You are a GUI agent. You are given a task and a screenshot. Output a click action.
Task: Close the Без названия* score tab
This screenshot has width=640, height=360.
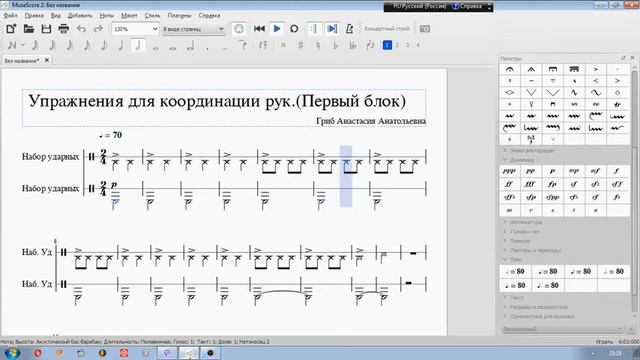pyautogui.click(x=47, y=60)
